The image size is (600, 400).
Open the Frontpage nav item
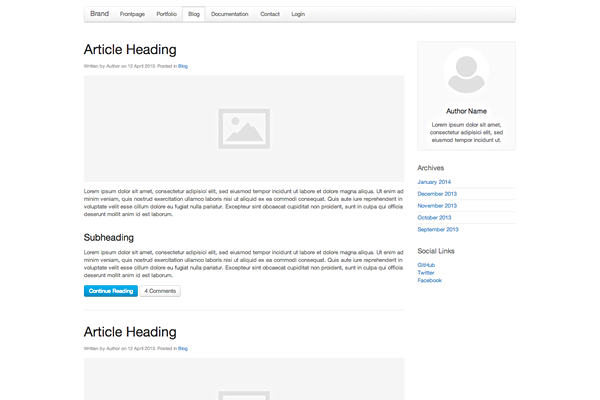tap(131, 15)
